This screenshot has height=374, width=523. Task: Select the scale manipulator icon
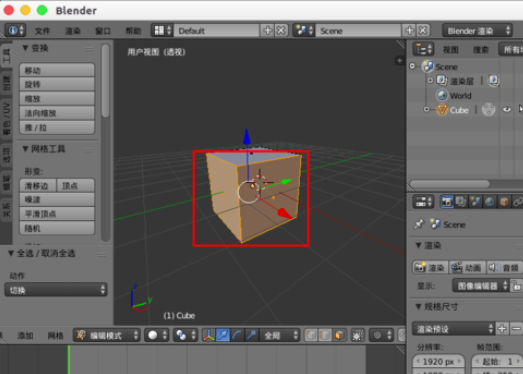click(x=251, y=335)
